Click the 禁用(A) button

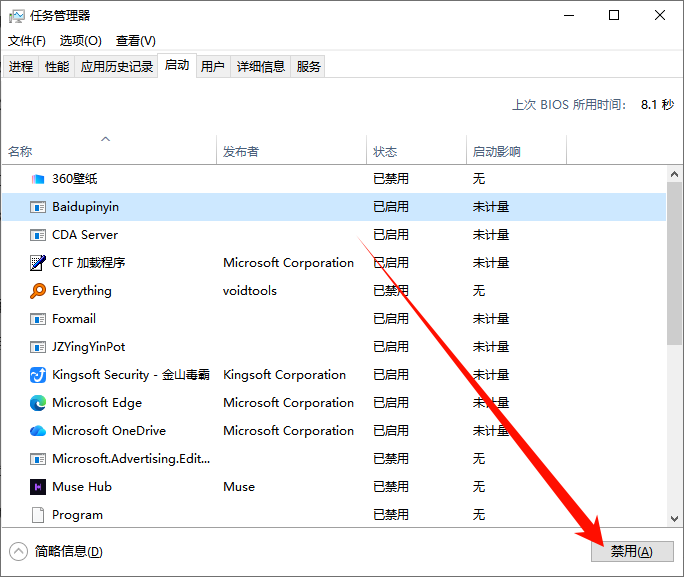coord(632,552)
